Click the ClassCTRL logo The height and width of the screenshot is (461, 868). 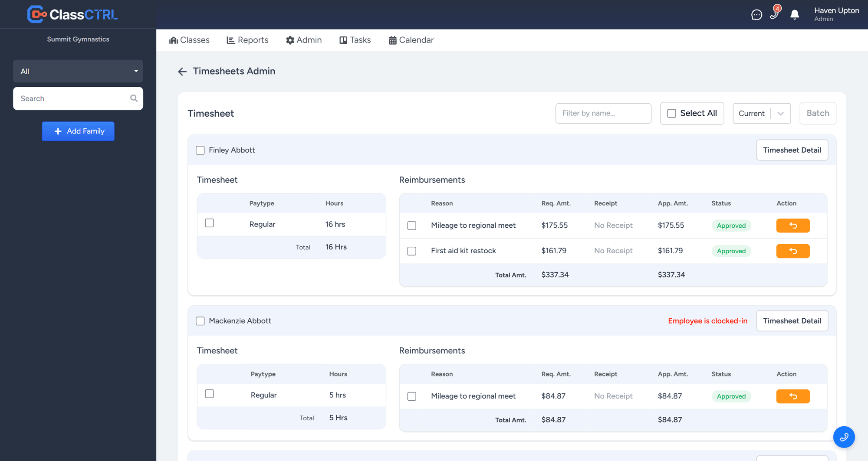(x=72, y=14)
